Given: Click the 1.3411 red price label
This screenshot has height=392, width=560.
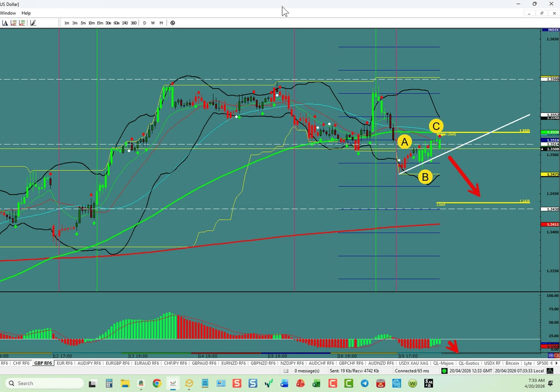Looking at the screenshot, I should (550, 224).
